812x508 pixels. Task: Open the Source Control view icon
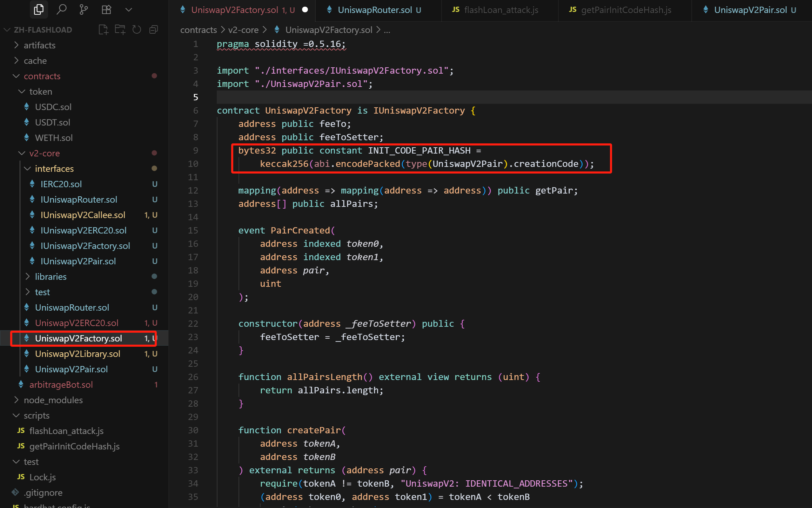point(83,9)
